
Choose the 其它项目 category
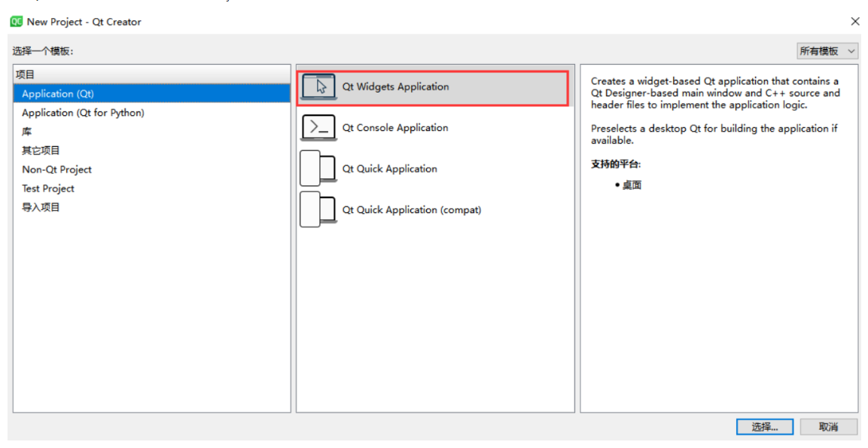[151, 150]
